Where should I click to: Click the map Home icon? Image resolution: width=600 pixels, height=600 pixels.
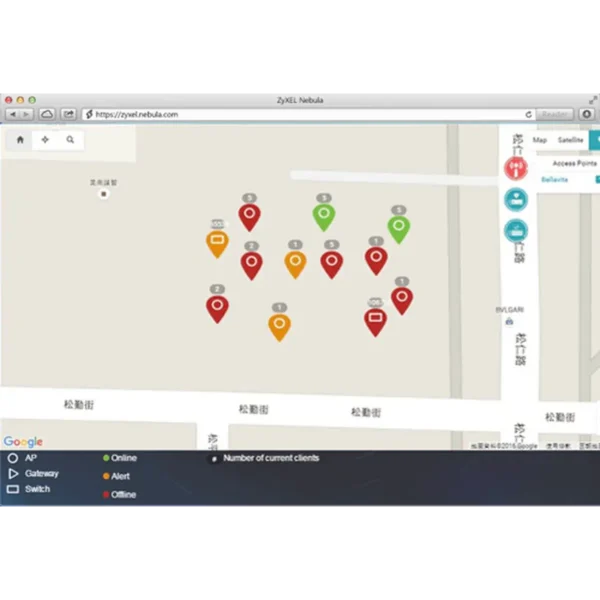click(20, 140)
